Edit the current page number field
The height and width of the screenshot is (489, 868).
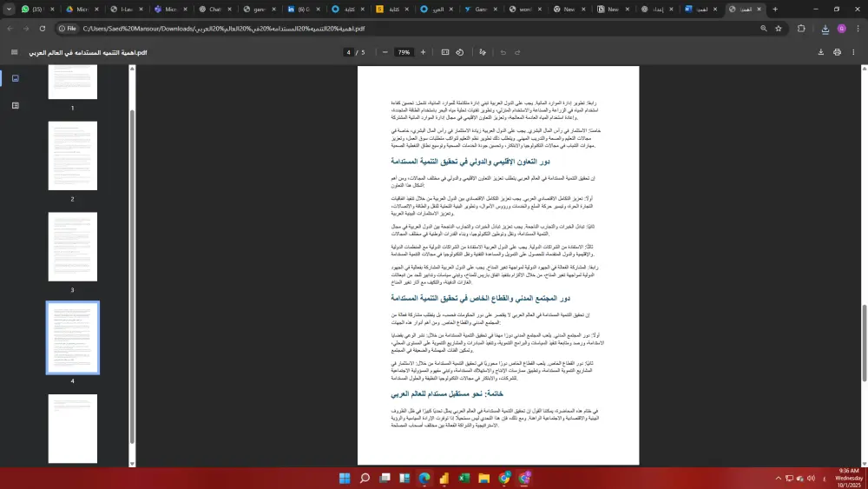(348, 52)
